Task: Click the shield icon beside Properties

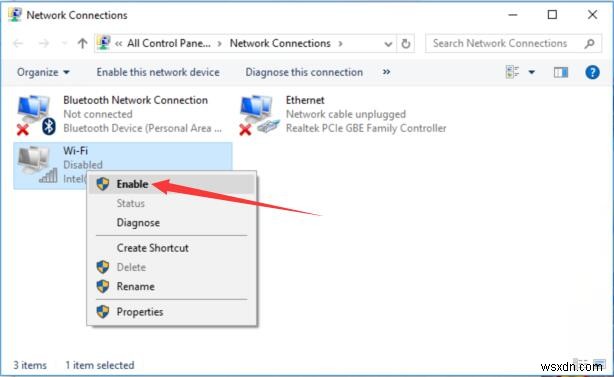Action: click(103, 312)
